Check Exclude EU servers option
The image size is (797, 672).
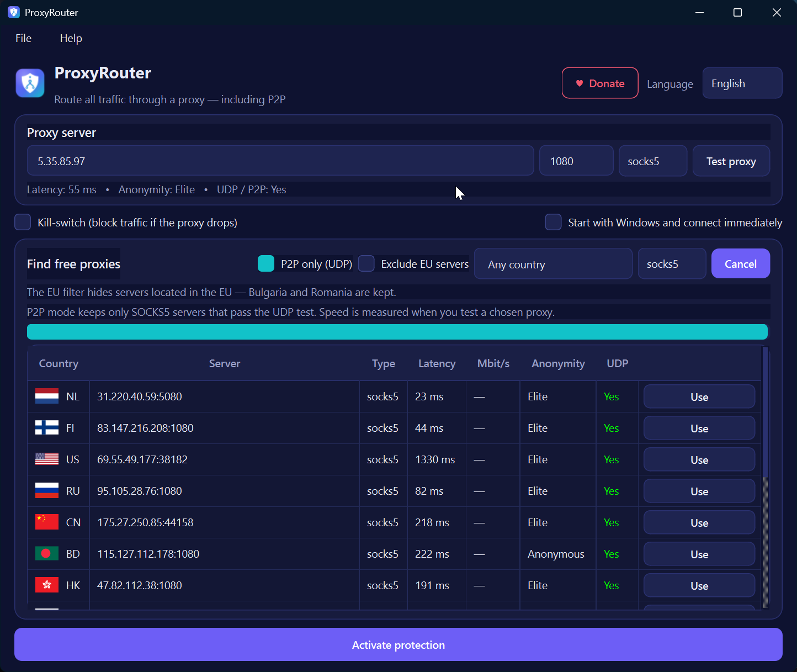(x=366, y=263)
